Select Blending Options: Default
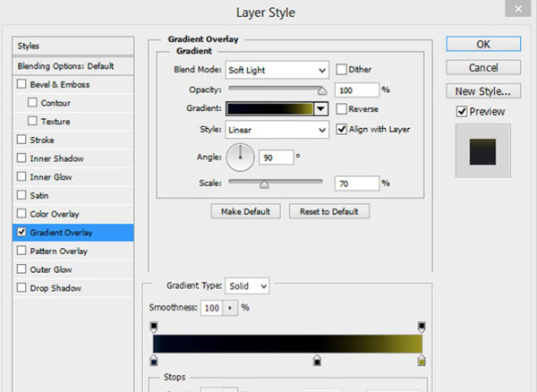This screenshot has width=537, height=392. (x=73, y=66)
